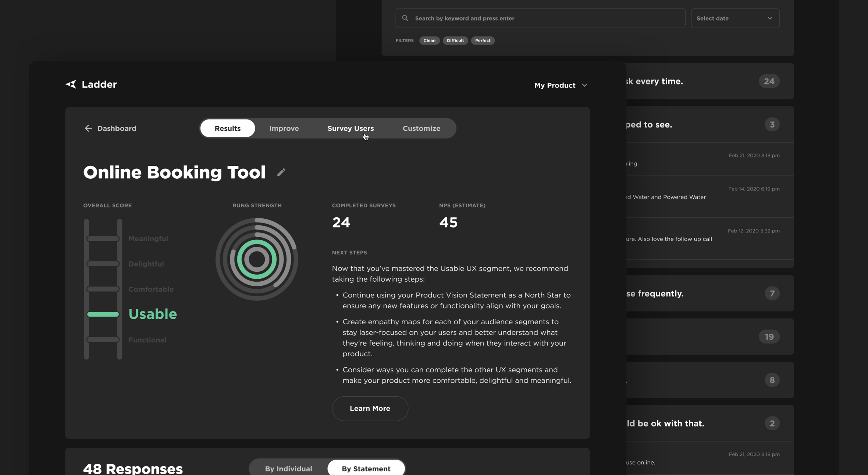
Task: Click the green Usable ladder rung
Action: pos(103,314)
